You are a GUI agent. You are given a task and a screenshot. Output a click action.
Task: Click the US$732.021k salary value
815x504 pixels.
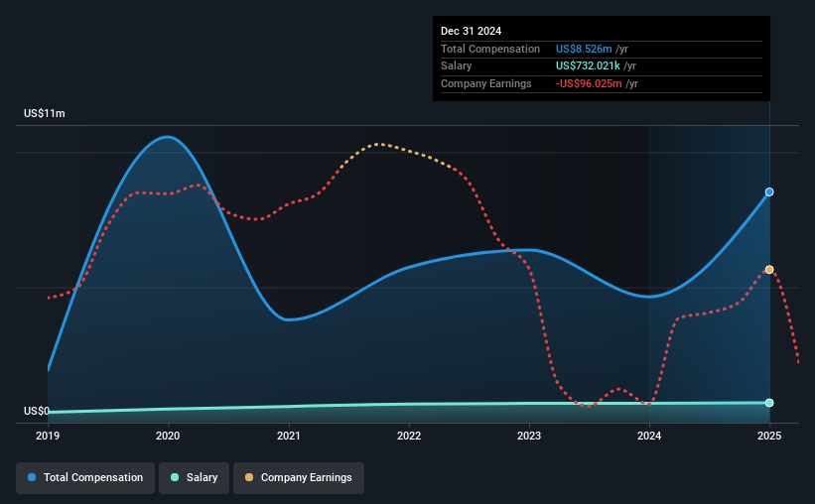click(588, 66)
